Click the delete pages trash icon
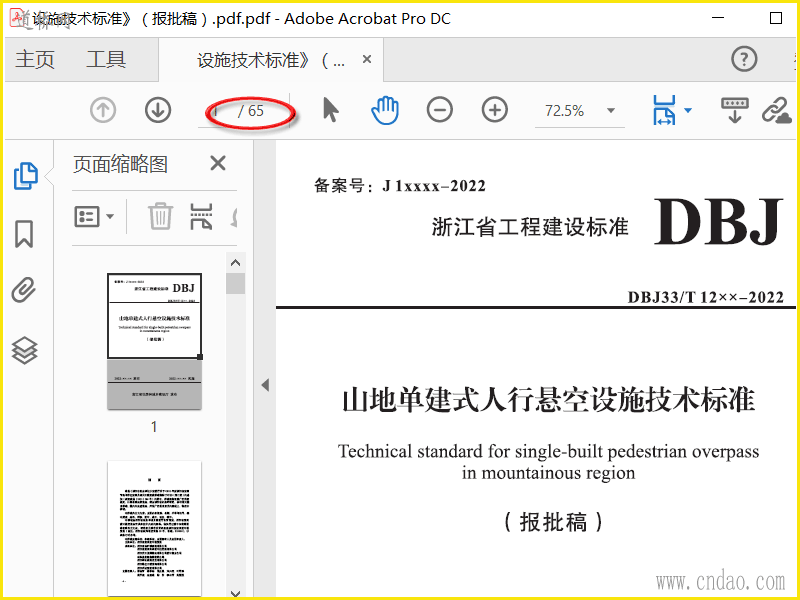 coord(160,216)
